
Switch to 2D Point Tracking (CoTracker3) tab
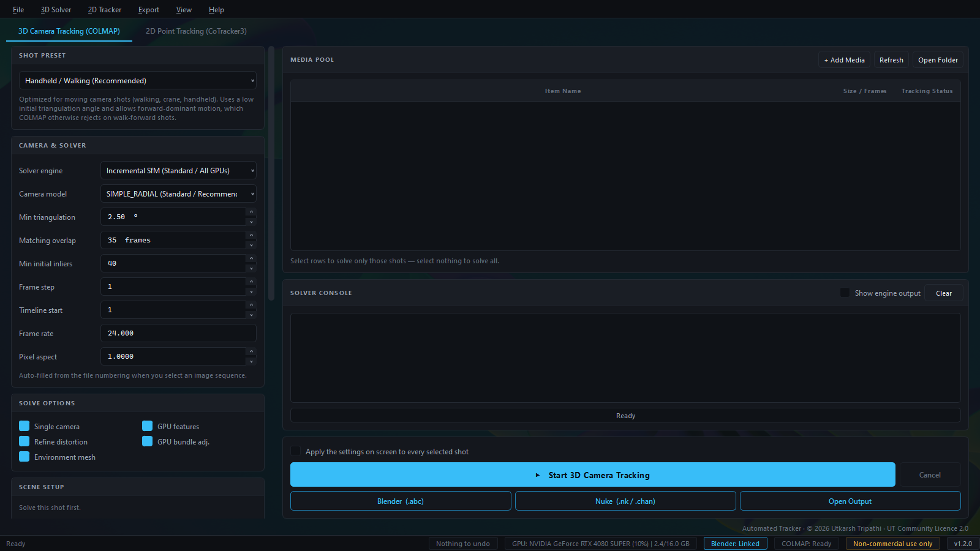[196, 31]
